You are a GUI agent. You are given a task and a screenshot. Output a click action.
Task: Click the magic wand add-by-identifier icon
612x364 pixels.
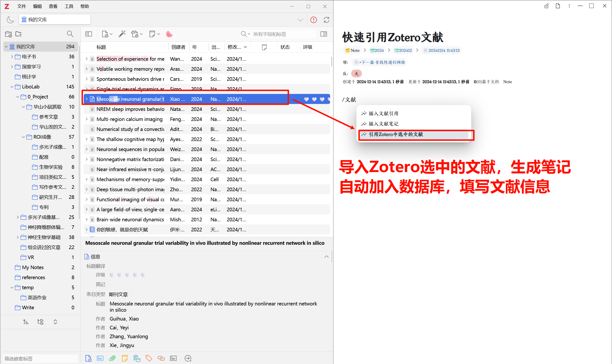click(122, 34)
